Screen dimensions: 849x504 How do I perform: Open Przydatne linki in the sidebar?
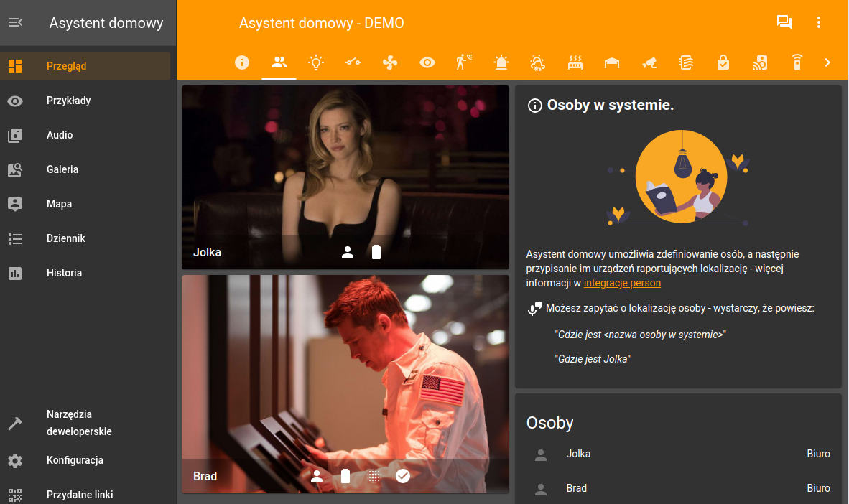pos(85,495)
